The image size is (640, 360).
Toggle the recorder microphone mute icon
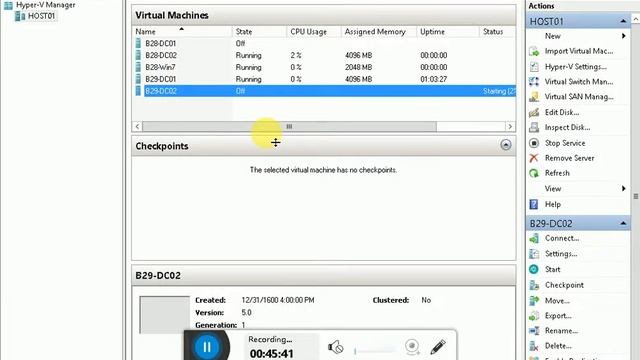336,347
